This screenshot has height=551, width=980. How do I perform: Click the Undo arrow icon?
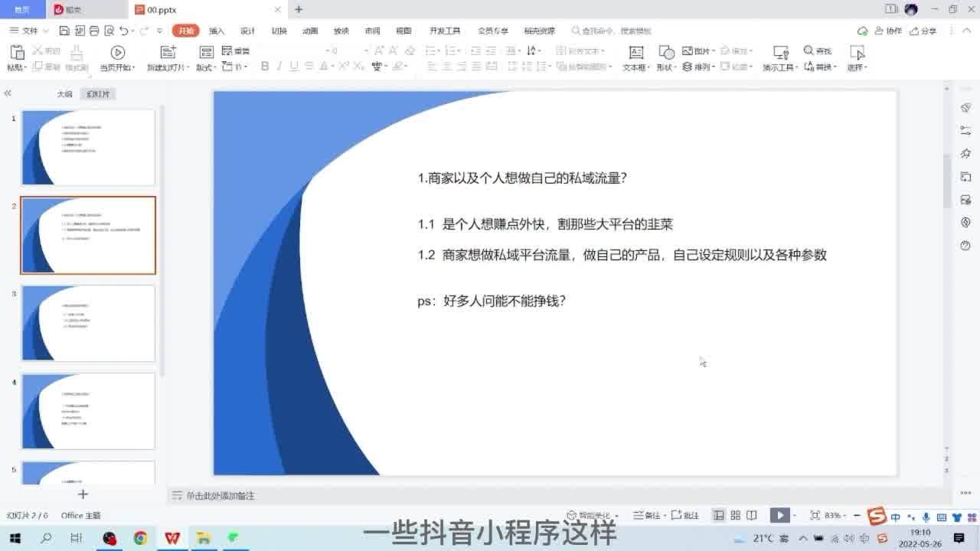[x=124, y=31]
